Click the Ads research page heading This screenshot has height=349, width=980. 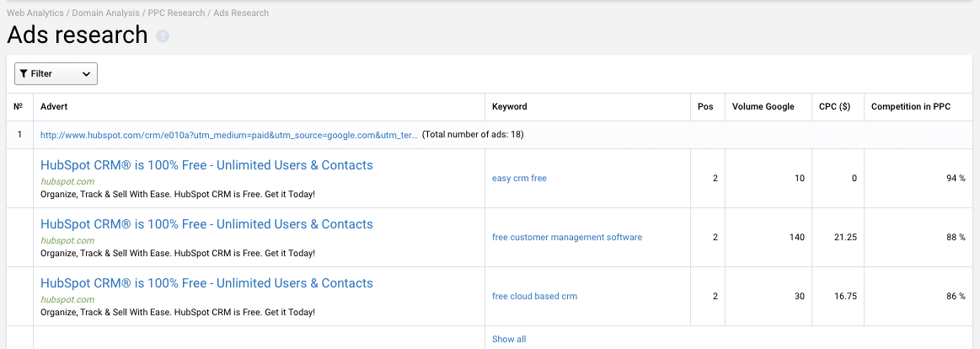pos(77,35)
